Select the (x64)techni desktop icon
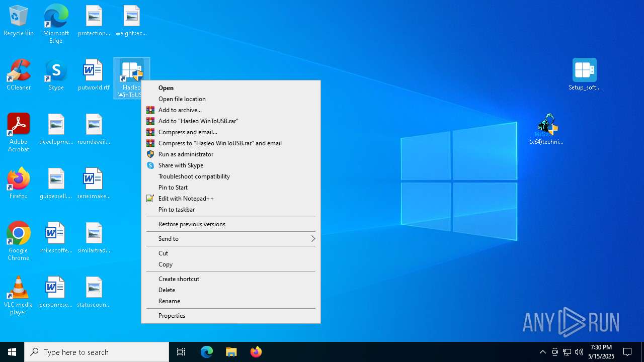 (546, 129)
